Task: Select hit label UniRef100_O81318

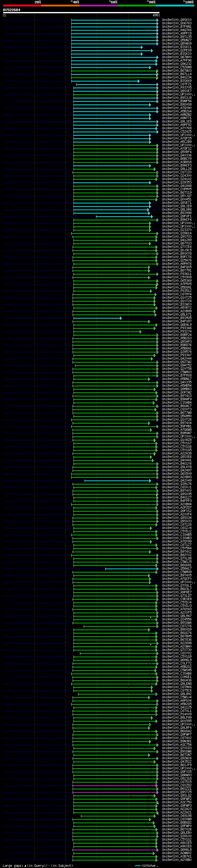Action: coord(177,778)
